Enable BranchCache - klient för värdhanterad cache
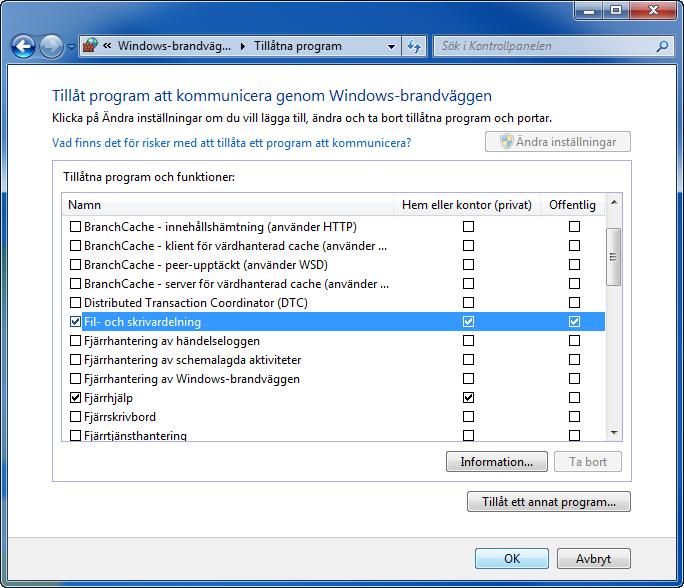Screen dimensions: 684x588 (x=75, y=246)
